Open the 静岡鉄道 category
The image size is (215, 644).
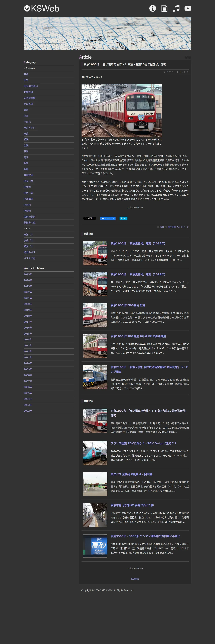(x=28, y=175)
